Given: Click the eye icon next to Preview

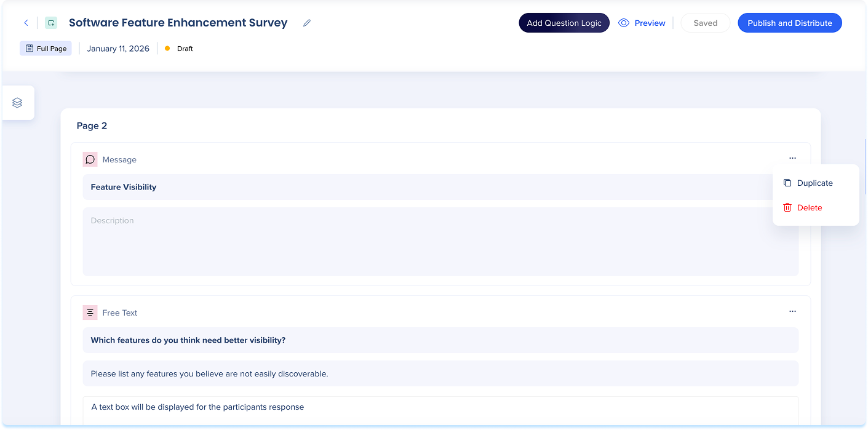Looking at the screenshot, I should [x=624, y=23].
